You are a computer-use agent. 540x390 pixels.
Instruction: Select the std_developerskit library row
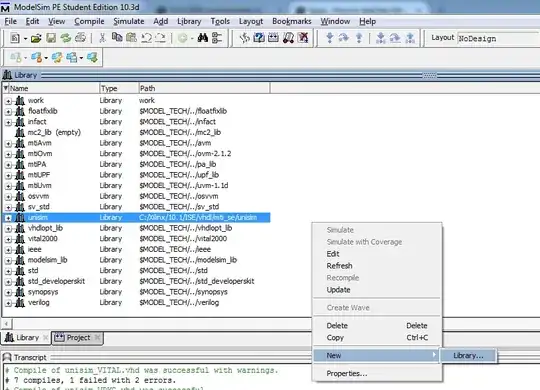[136, 281]
